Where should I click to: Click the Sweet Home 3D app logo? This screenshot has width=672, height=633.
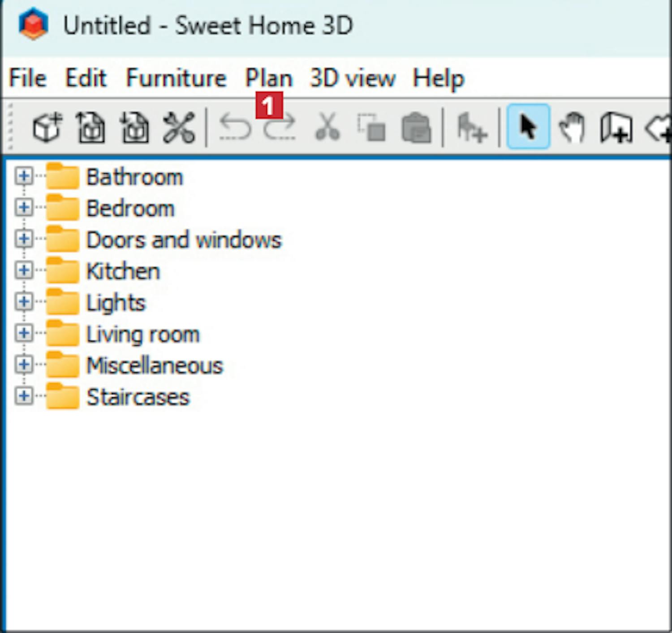tap(33, 24)
